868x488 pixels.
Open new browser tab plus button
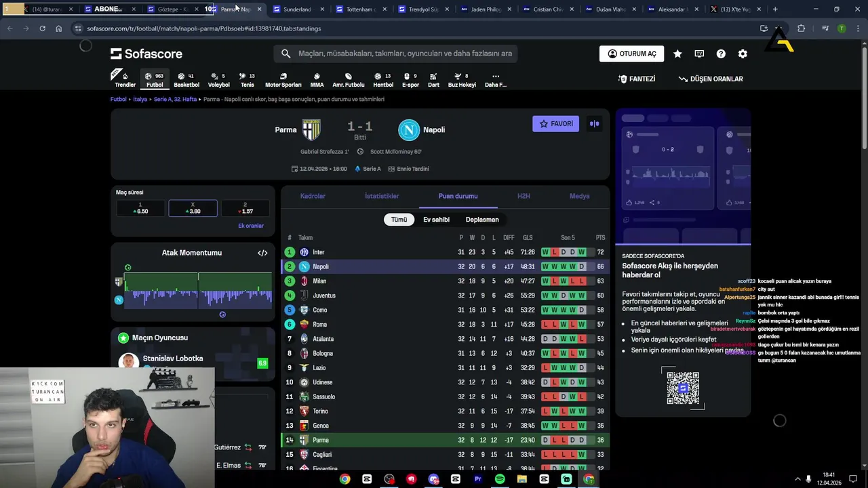click(x=775, y=9)
